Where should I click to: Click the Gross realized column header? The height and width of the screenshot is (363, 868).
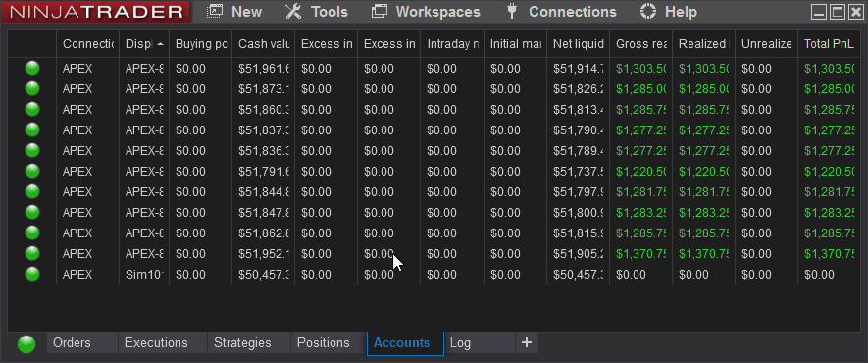[x=641, y=44]
